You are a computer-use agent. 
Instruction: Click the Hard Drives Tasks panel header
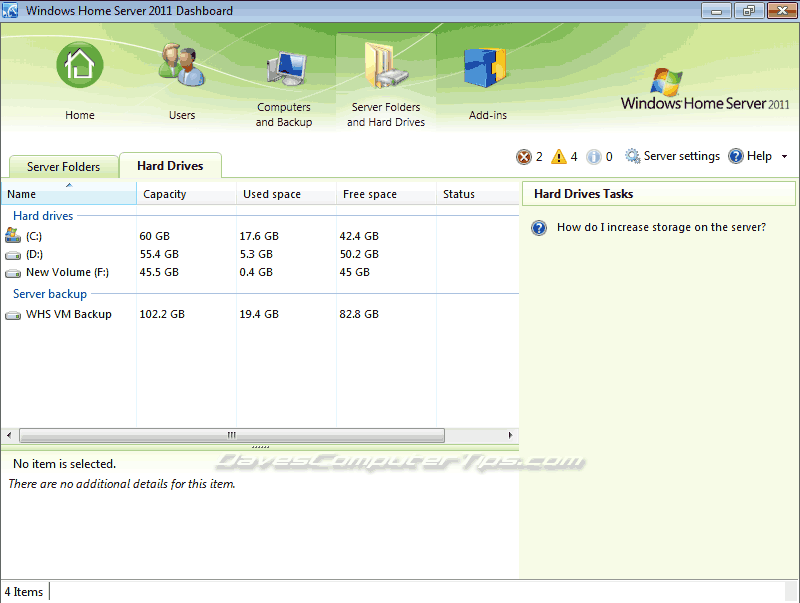659,194
